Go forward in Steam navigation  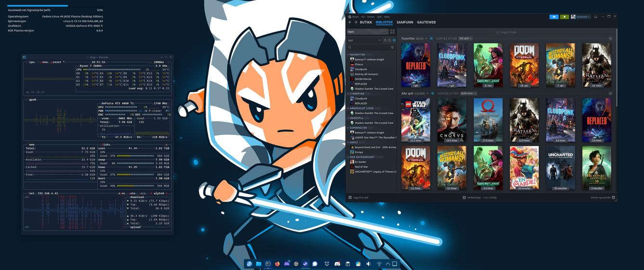356,22
